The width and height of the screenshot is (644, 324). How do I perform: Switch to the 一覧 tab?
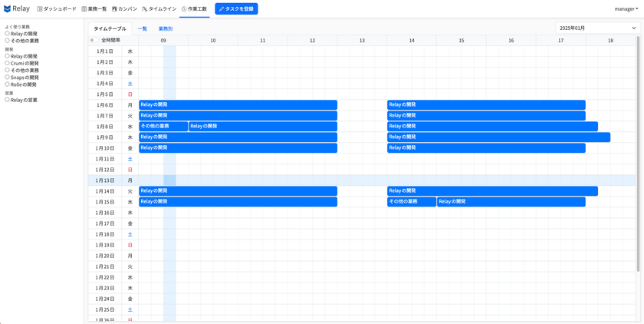pos(142,28)
